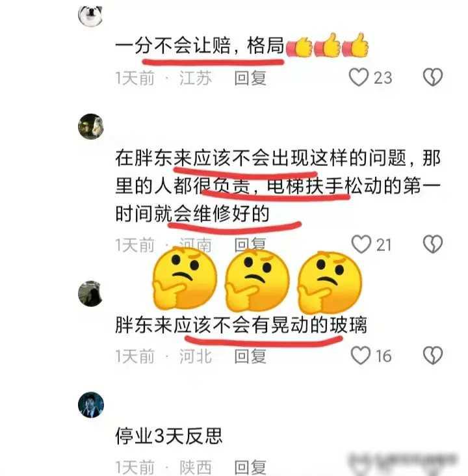Tap the middle thinking face emoji
This screenshot has width=468, height=476.
[x=257, y=280]
